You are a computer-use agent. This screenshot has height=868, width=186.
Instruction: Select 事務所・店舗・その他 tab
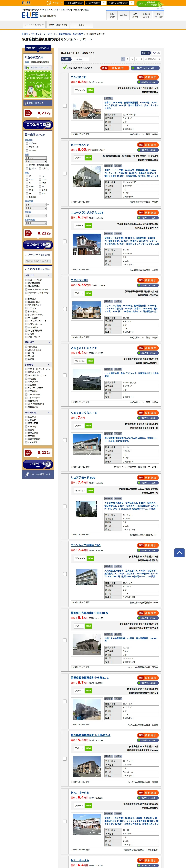pos(58,25)
